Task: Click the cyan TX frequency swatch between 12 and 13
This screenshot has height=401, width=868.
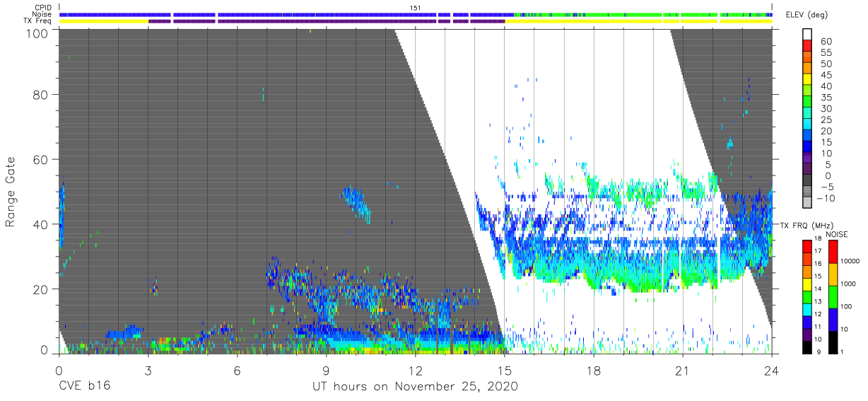Action: pyautogui.click(x=809, y=310)
